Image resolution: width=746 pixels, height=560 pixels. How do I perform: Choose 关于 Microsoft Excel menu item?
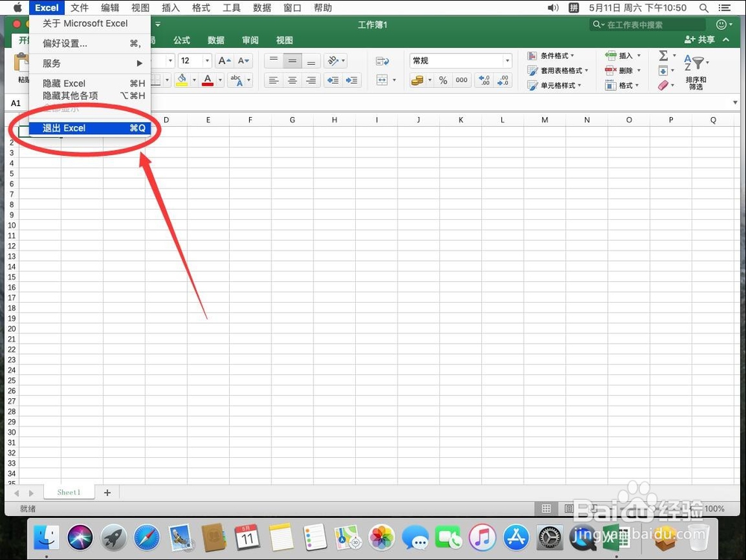click(x=90, y=23)
